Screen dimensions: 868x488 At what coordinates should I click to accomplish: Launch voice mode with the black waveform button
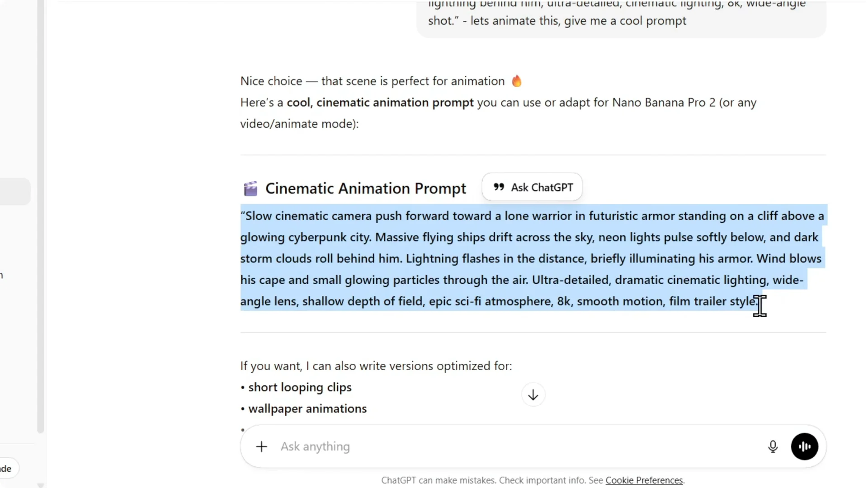[804, 446]
